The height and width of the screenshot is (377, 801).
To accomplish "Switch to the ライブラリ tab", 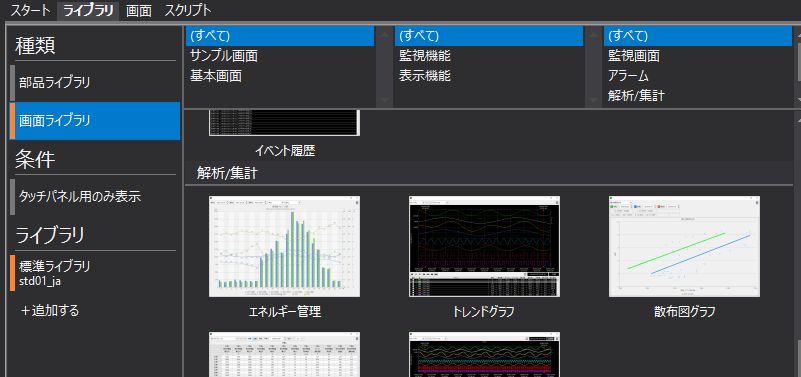I will click(x=88, y=10).
